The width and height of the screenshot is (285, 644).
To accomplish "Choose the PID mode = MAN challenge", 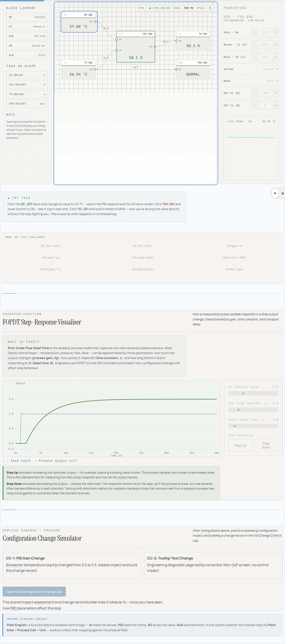I will [x=142, y=258].
